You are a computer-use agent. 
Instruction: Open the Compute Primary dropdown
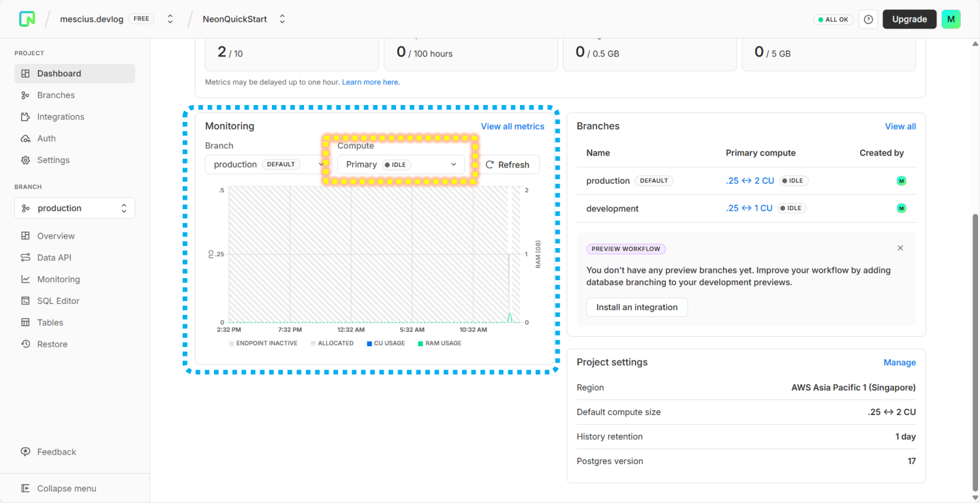pyautogui.click(x=401, y=164)
